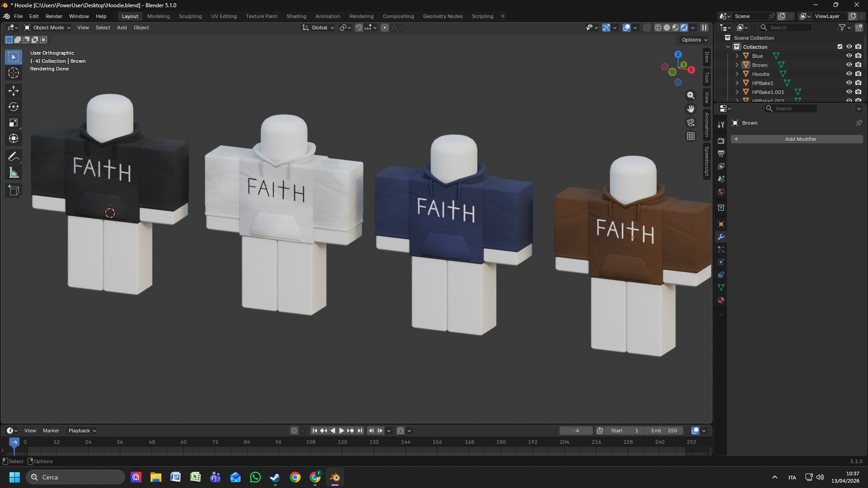The width and height of the screenshot is (868, 488).
Task: Activate the Annotate pencil tool
Action: (x=14, y=157)
